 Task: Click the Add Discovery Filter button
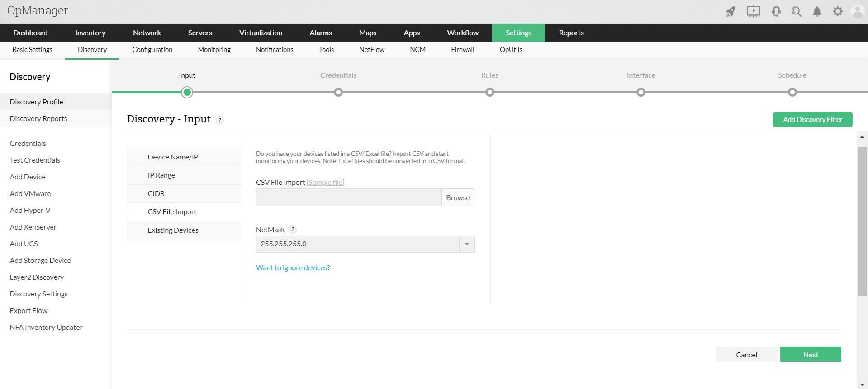pos(813,120)
